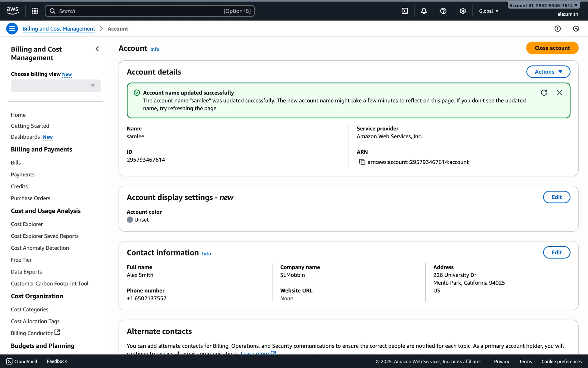This screenshot has width=588, height=368.
Task: Open the notifications bell
Action: click(x=424, y=11)
